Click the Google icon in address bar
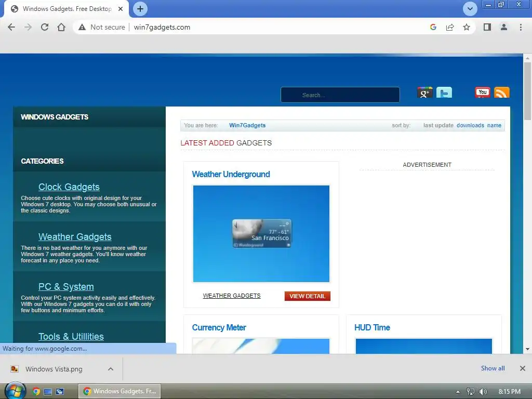Image resolution: width=532 pixels, height=399 pixels. point(433,27)
